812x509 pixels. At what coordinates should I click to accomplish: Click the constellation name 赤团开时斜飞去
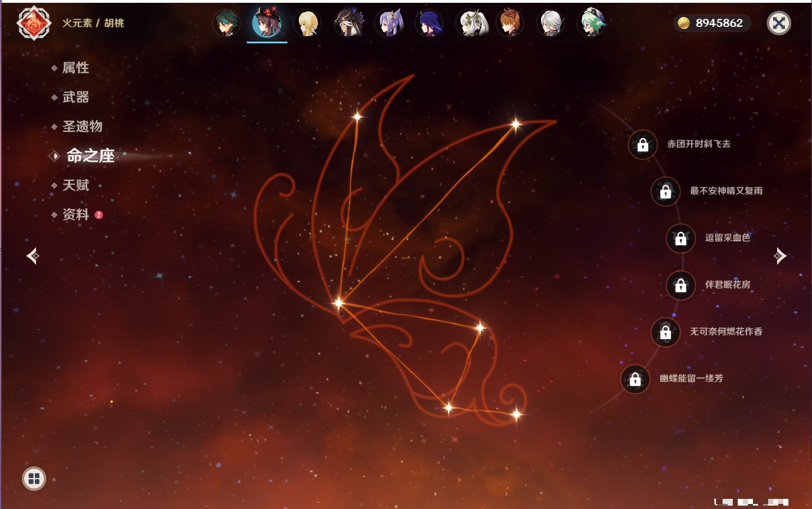tap(699, 144)
